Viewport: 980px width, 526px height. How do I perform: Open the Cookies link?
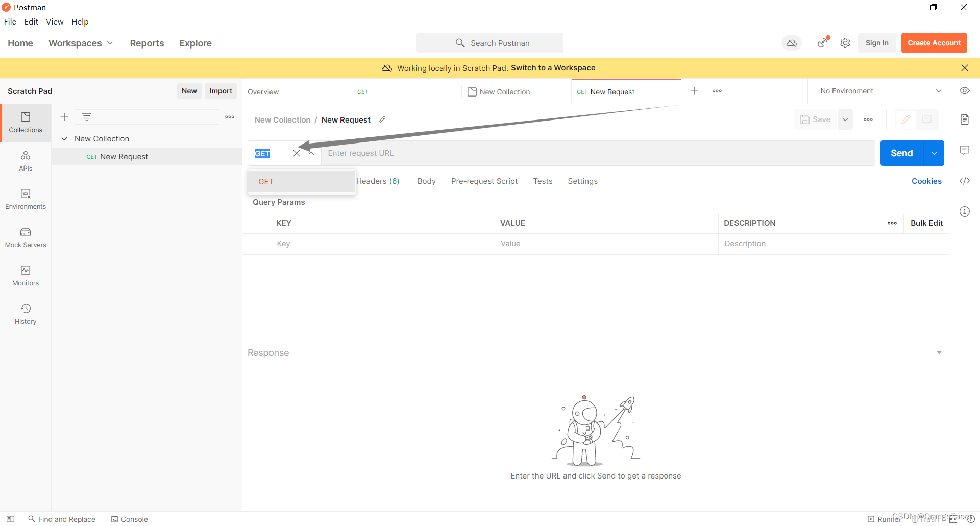click(x=926, y=181)
